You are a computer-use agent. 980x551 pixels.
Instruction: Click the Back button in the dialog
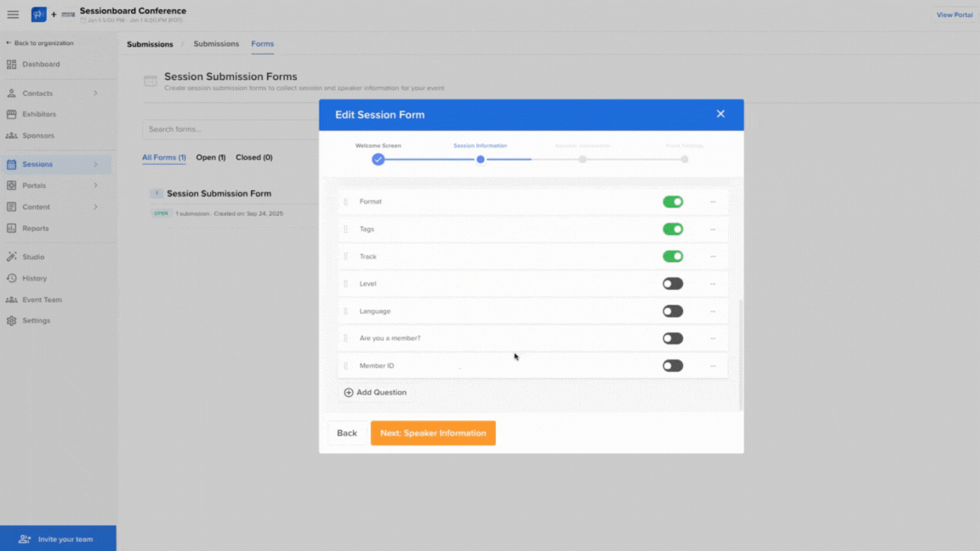347,433
